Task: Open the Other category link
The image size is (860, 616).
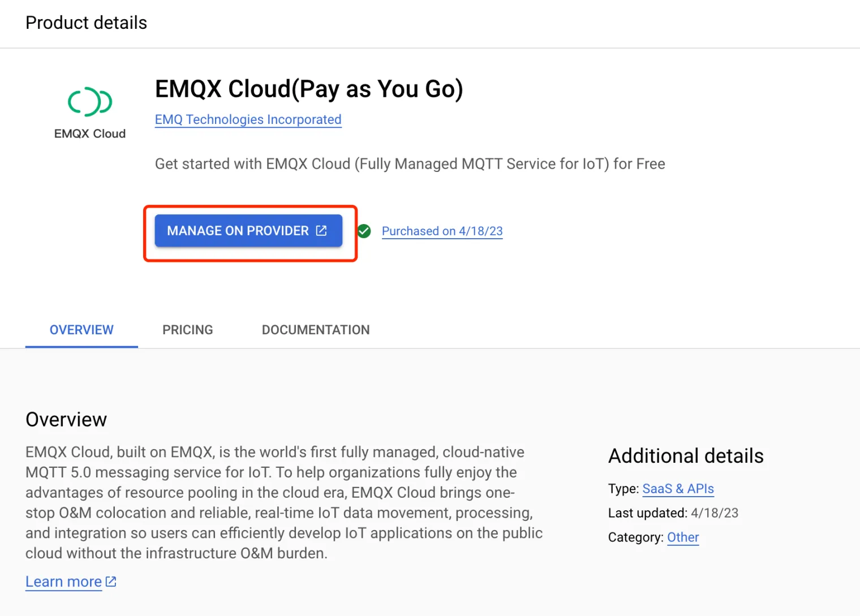Action: click(x=683, y=537)
